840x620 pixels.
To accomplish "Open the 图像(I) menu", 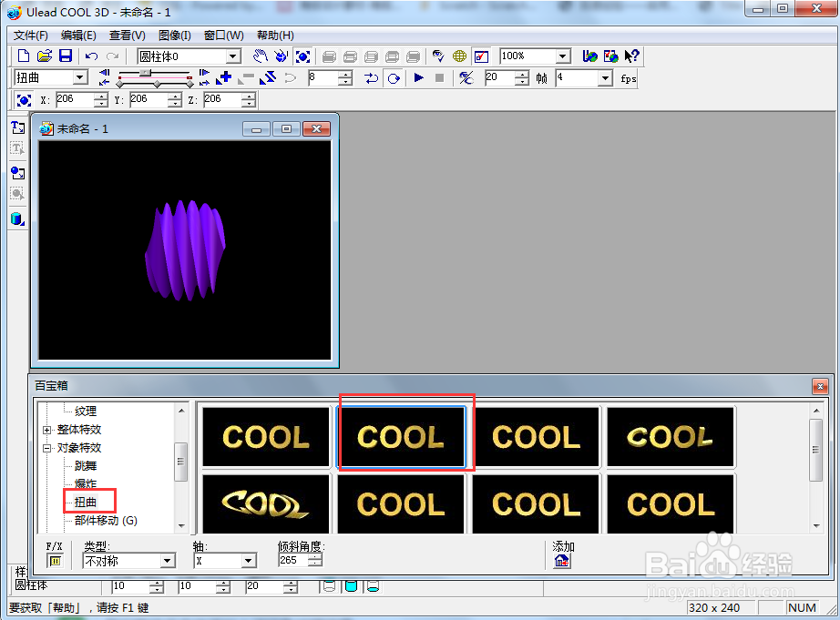I will click(175, 36).
